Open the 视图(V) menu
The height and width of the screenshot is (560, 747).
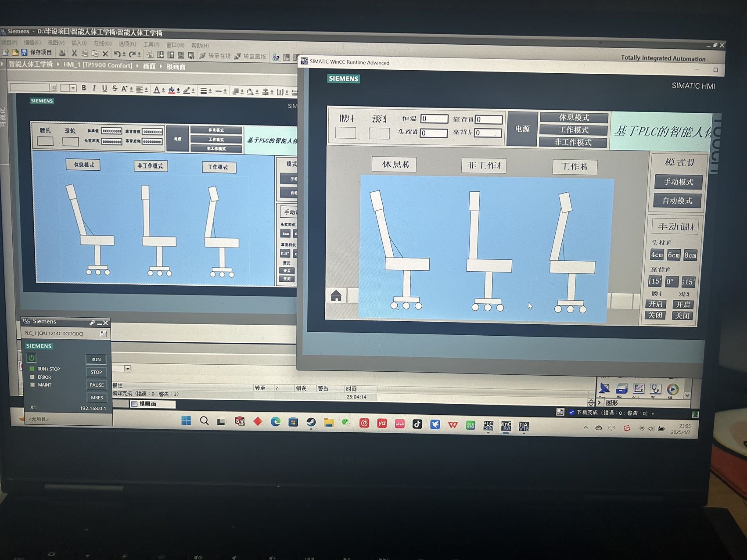coord(56,43)
